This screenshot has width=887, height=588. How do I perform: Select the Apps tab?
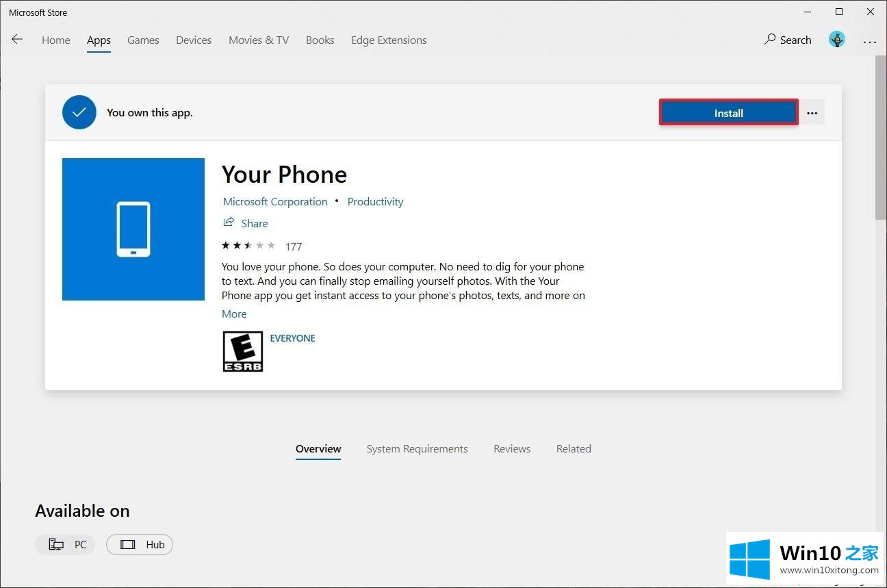click(x=99, y=40)
